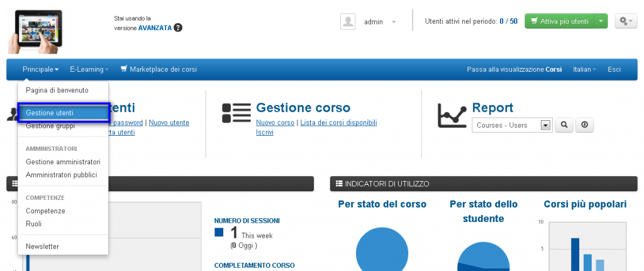Select Gestione utenti menu item
644x271 pixels.
(x=63, y=113)
